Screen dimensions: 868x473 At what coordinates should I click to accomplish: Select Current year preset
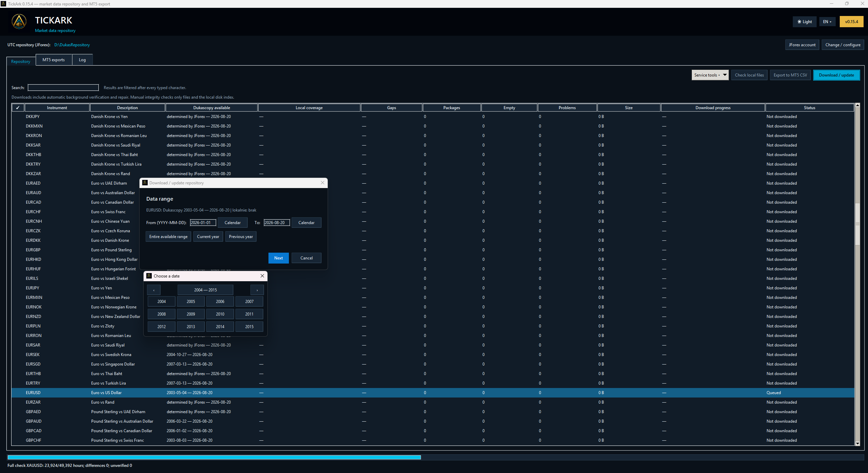[x=208, y=237]
